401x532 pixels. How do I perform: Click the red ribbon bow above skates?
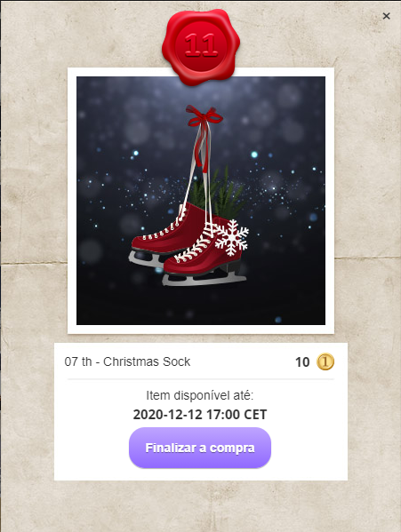(204, 117)
